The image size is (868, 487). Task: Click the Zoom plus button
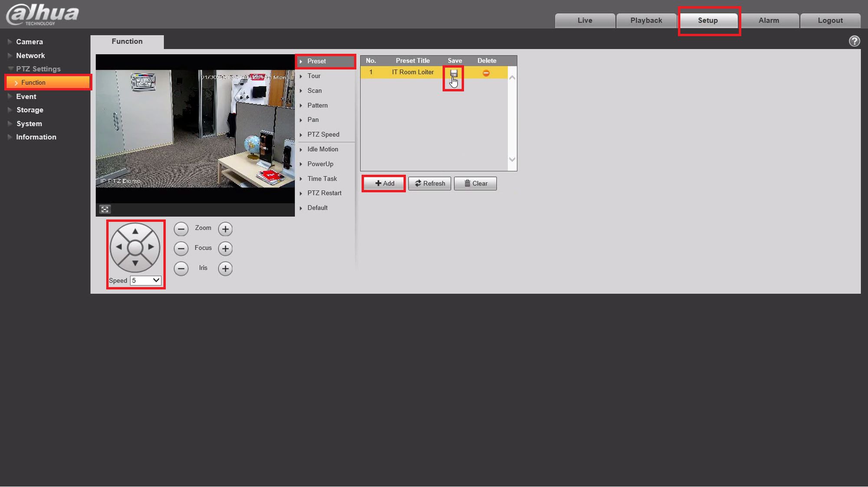pos(225,229)
